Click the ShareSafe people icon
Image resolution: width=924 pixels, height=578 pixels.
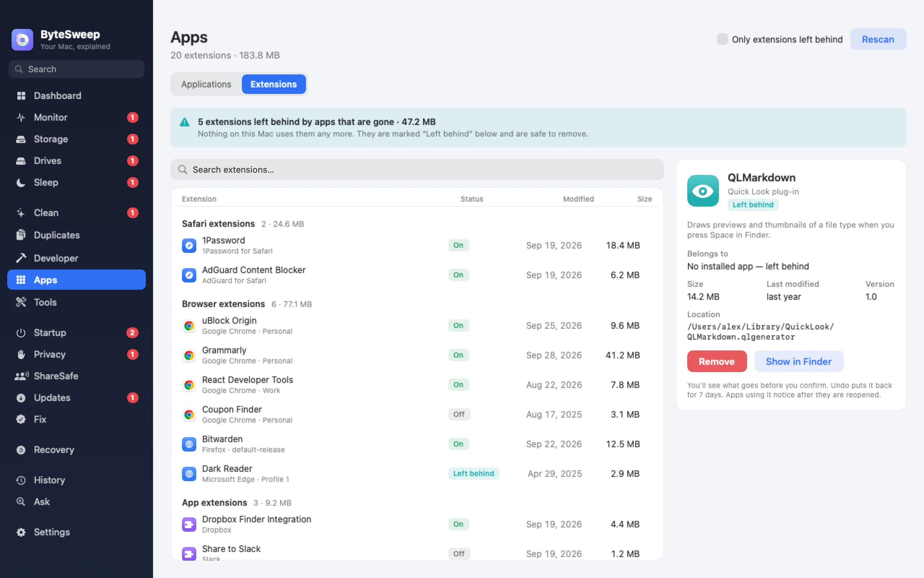click(x=21, y=376)
